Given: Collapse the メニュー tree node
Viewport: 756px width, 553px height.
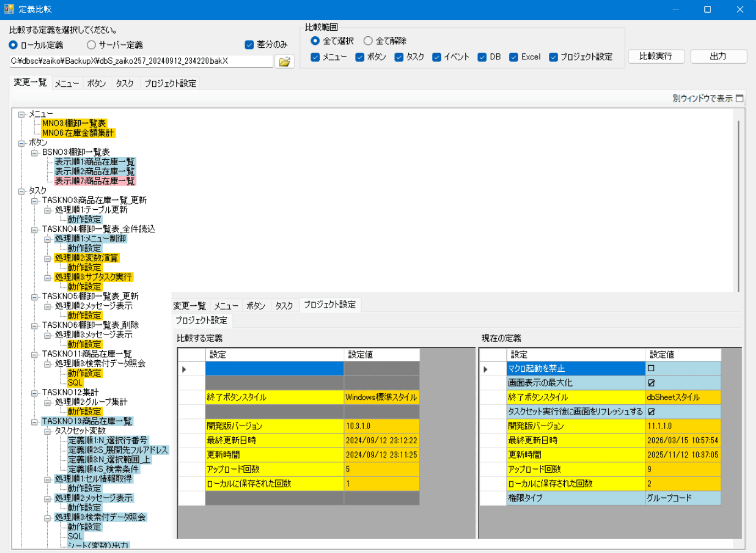Looking at the screenshot, I should pos(21,114).
